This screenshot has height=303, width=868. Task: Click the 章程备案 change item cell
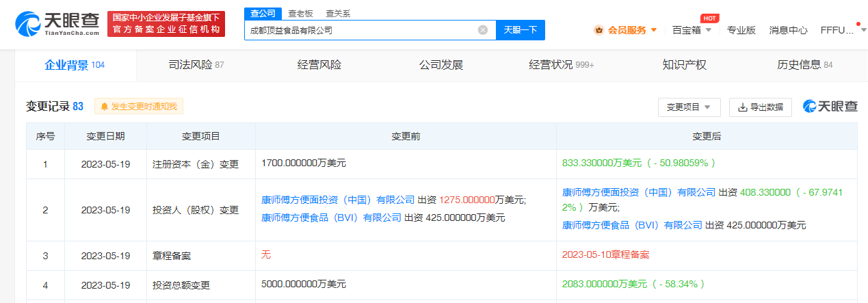[x=201, y=255]
